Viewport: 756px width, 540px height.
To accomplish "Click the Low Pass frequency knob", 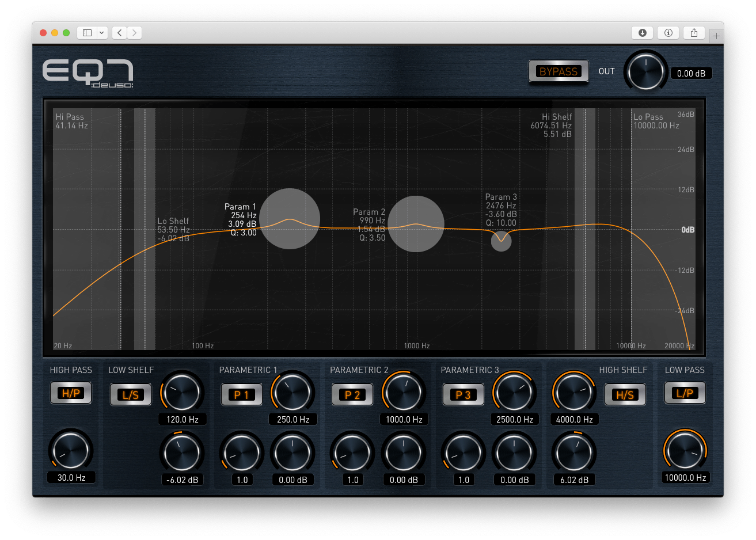I will [x=685, y=450].
